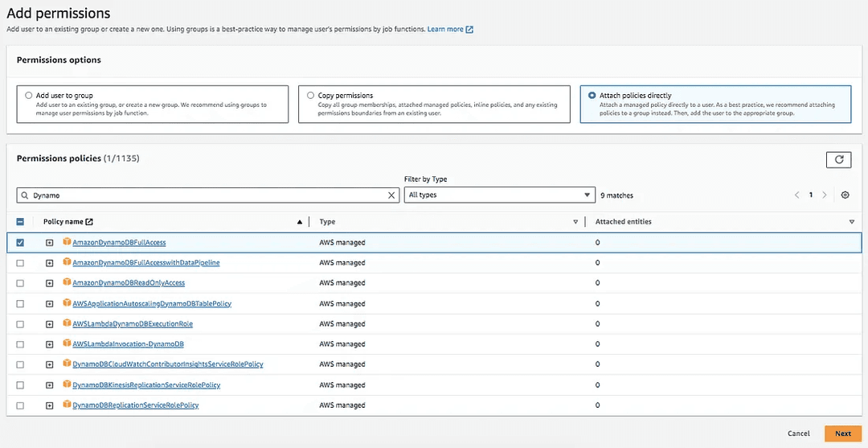Viewport: 868px width, 448px height.
Task: Open AmazonDynamoDBReadOnlyAccess policy link
Action: pyautogui.click(x=129, y=283)
